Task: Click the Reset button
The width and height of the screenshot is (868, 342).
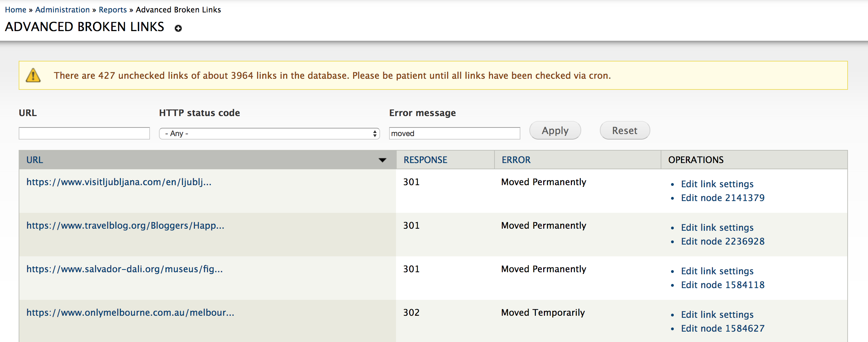Action: tap(625, 130)
